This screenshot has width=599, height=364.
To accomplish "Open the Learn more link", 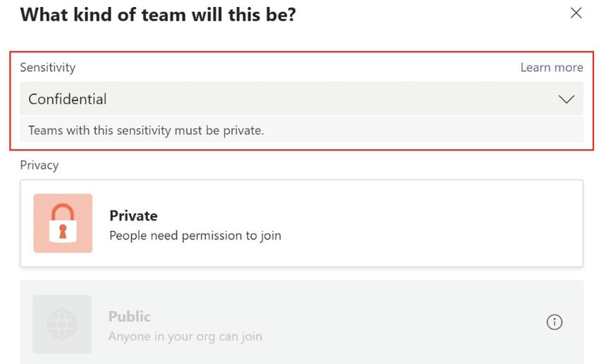I will [552, 68].
